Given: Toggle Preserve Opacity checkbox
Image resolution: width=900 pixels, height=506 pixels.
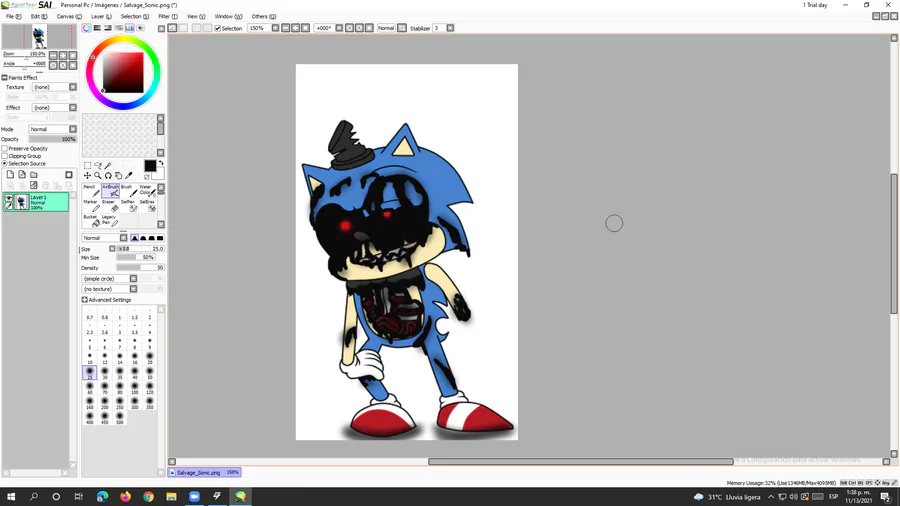Looking at the screenshot, I should (x=5, y=149).
